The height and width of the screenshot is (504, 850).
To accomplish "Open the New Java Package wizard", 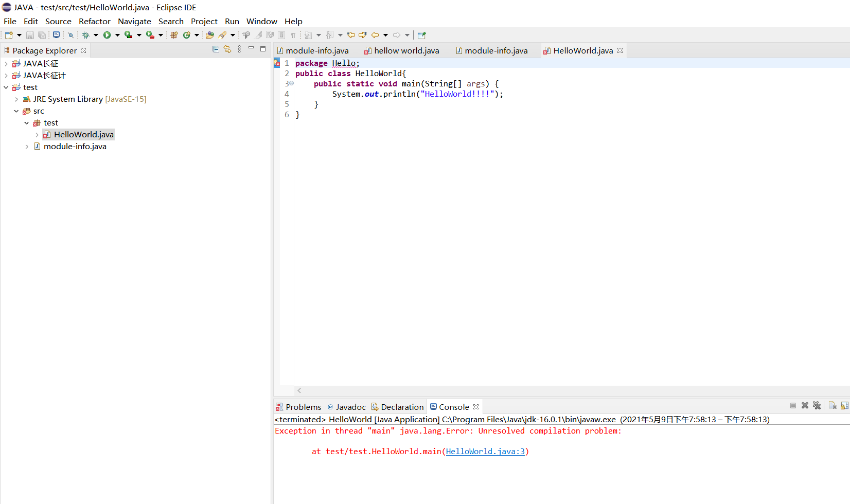I will (174, 35).
